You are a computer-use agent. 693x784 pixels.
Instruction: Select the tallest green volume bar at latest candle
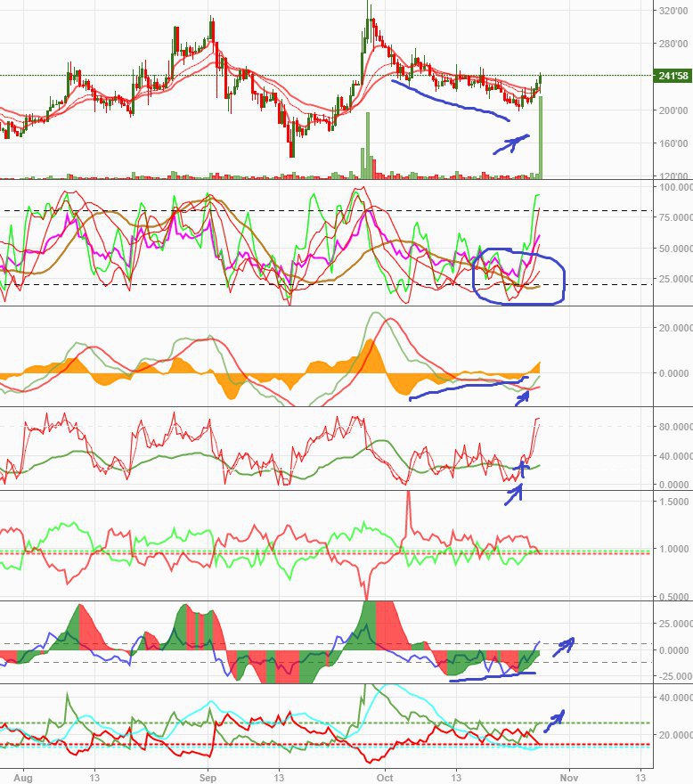click(541, 137)
